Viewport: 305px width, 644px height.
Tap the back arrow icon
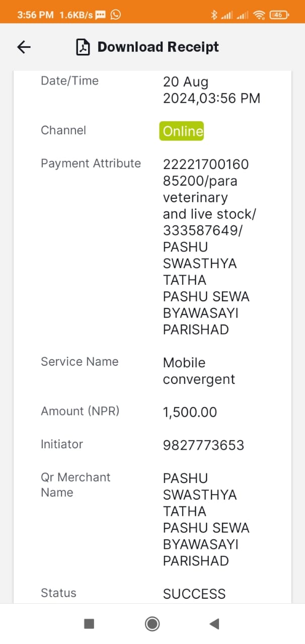(24, 47)
